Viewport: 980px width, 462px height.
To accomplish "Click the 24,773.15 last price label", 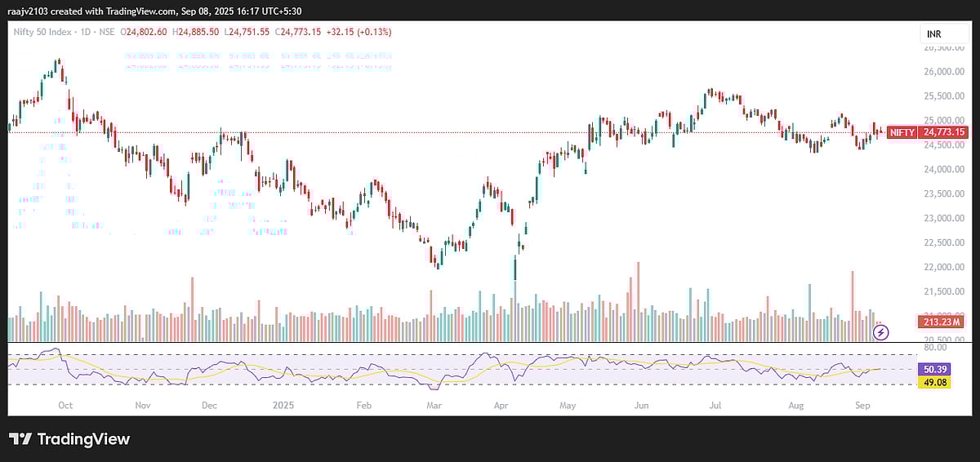I will (x=943, y=132).
